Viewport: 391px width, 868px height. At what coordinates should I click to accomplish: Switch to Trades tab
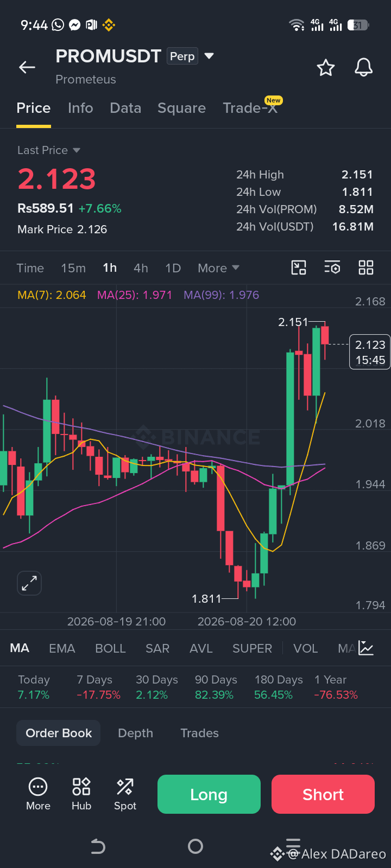pos(199,733)
